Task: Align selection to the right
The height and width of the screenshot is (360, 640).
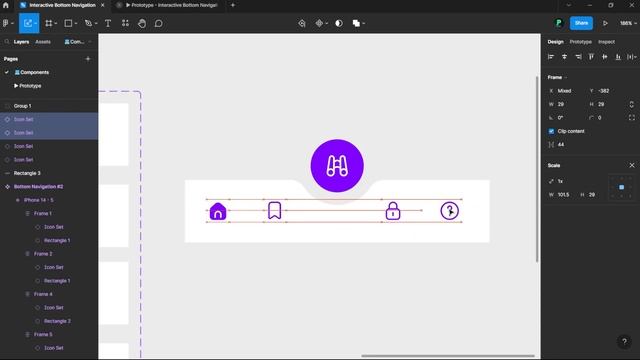Action: tap(578, 57)
